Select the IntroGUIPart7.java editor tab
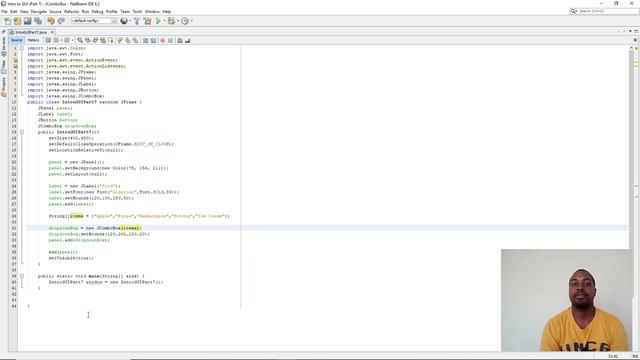This screenshot has height=360, width=640. 31,32
